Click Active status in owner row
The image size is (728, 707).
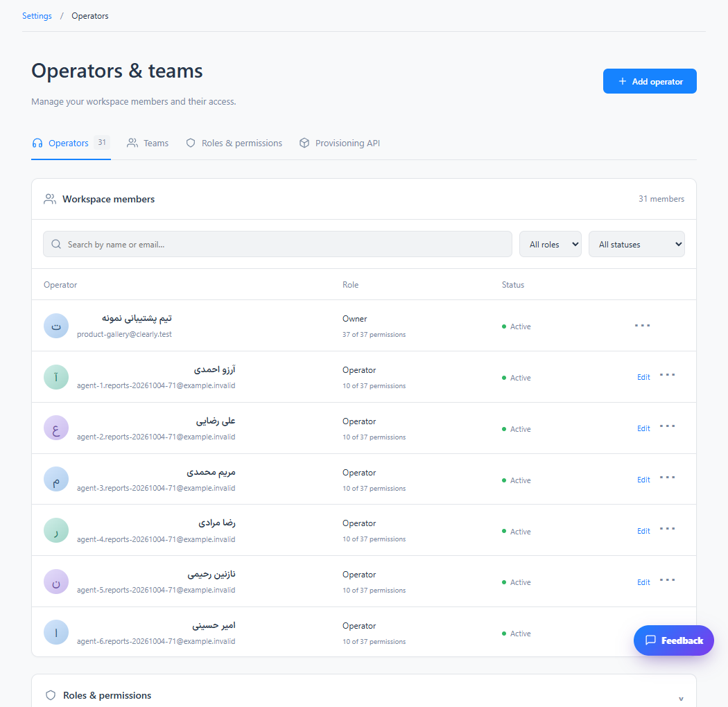(517, 326)
